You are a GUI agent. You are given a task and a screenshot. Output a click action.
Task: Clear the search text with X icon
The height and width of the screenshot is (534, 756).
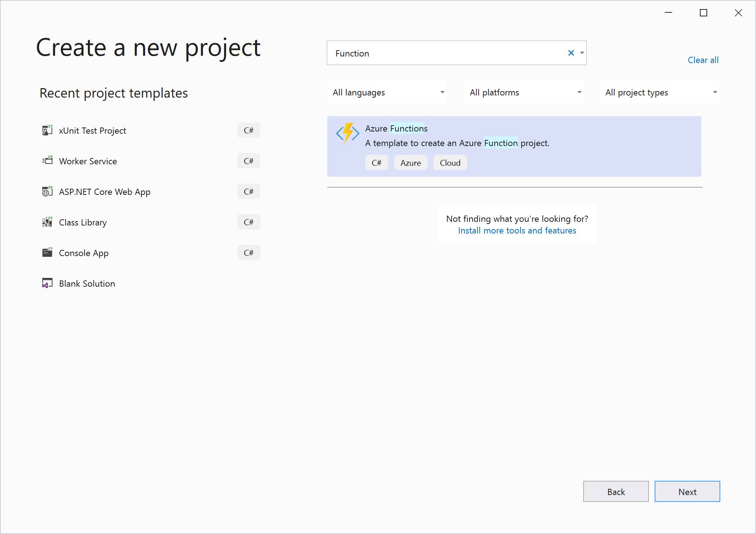point(571,53)
